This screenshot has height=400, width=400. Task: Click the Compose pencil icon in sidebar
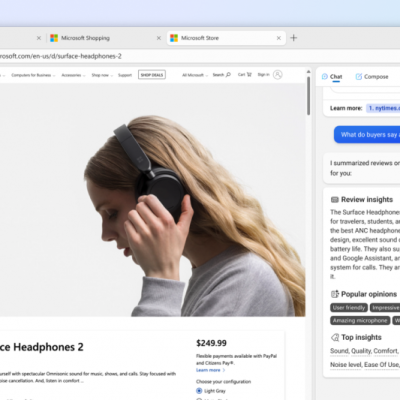[x=359, y=77]
